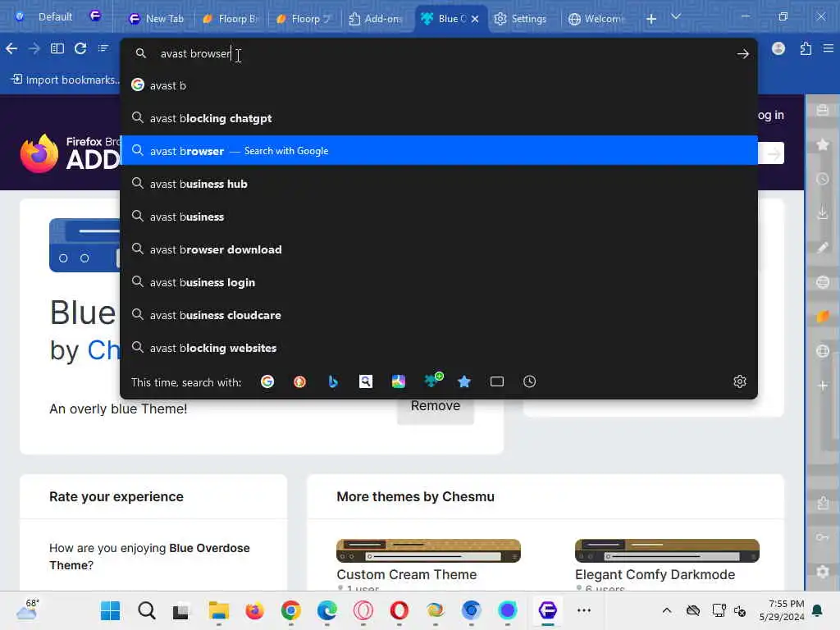
Task: Open a new tab with plus button
Action: coord(651,19)
